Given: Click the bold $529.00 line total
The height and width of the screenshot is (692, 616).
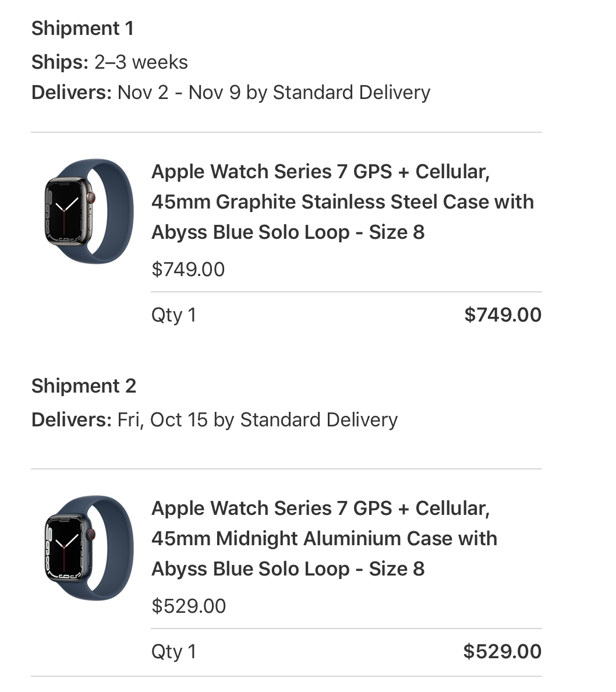Looking at the screenshot, I should click(502, 651).
